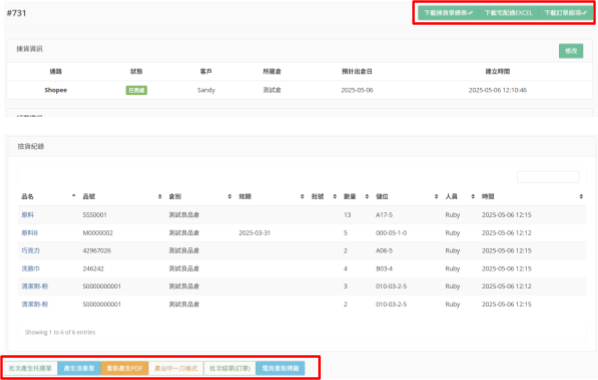Click the orange 重新產生PDF button
Image resolution: width=598 pixels, height=380 pixels.
(124, 368)
